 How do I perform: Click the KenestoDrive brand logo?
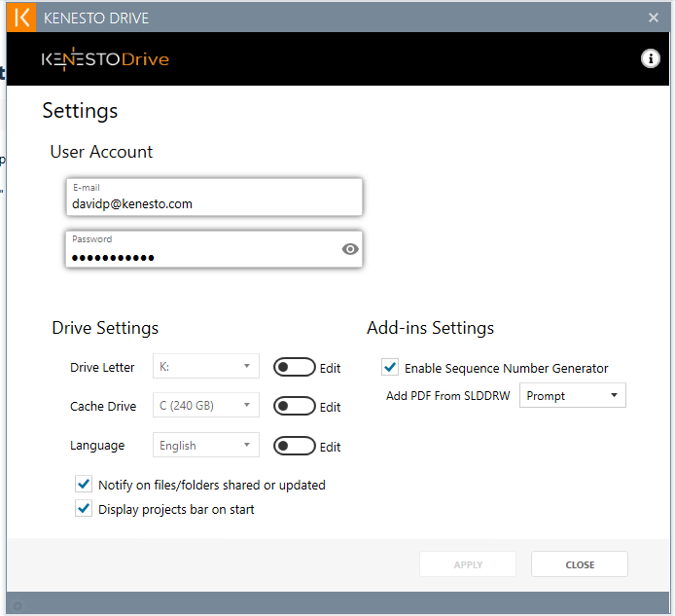(x=105, y=59)
